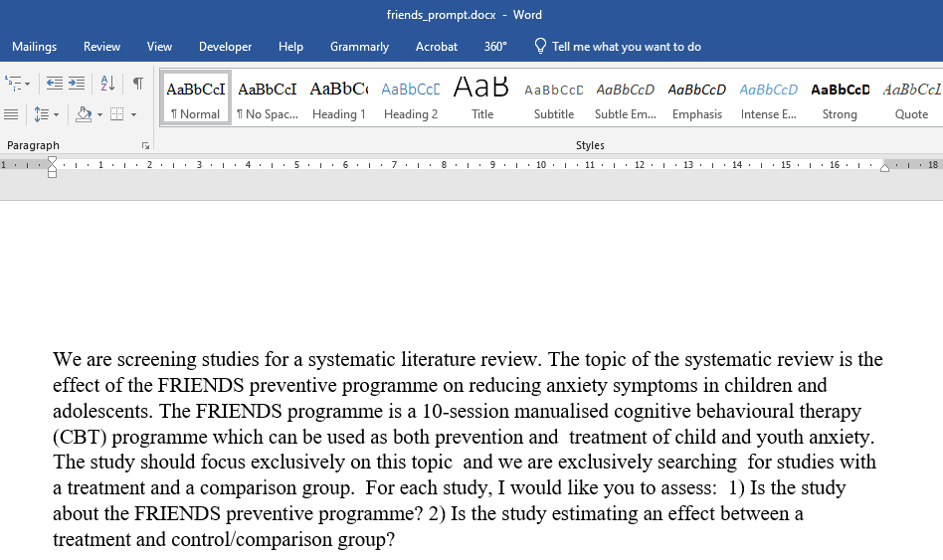Apply the Heading 1 style
The width and height of the screenshot is (943, 560).
[338, 98]
